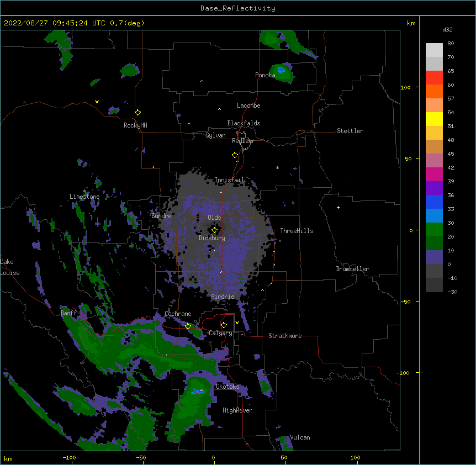Select the Innisfail label
The width and height of the screenshot is (476, 465).
pos(229,180)
